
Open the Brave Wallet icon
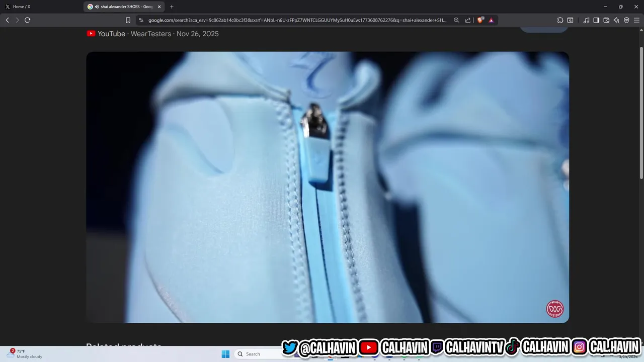click(x=606, y=20)
